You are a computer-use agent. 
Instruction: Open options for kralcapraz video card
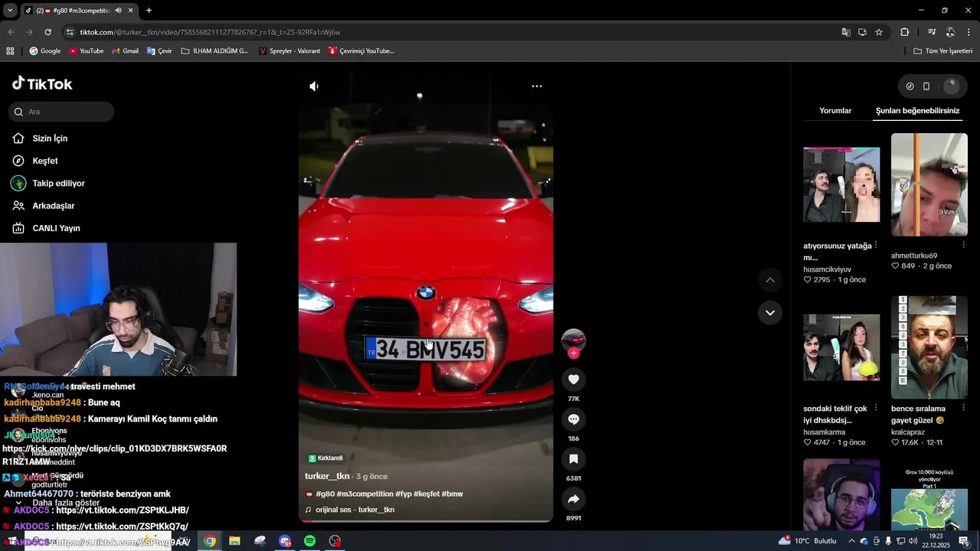click(963, 408)
